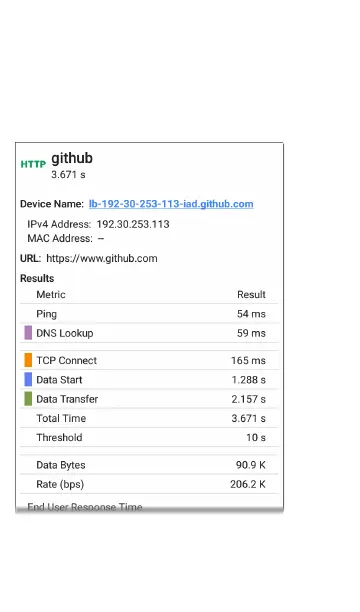Screen dimensions: 360x612
Task: Select the Rate (bps) row
Action: click(x=149, y=484)
